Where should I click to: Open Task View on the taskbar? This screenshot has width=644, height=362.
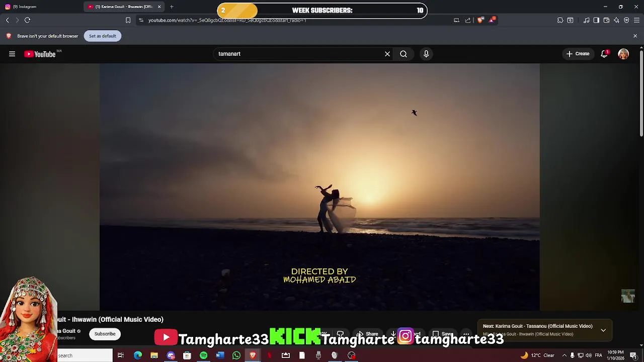tap(121, 355)
